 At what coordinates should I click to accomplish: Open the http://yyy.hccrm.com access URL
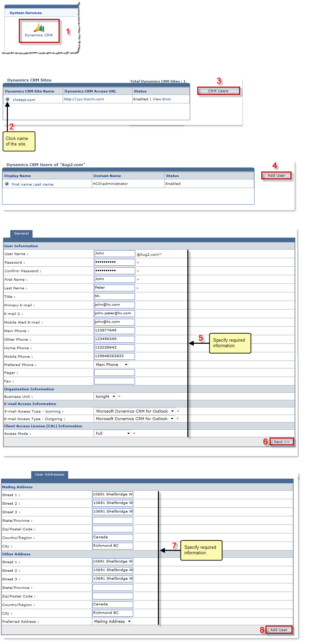[84, 99]
